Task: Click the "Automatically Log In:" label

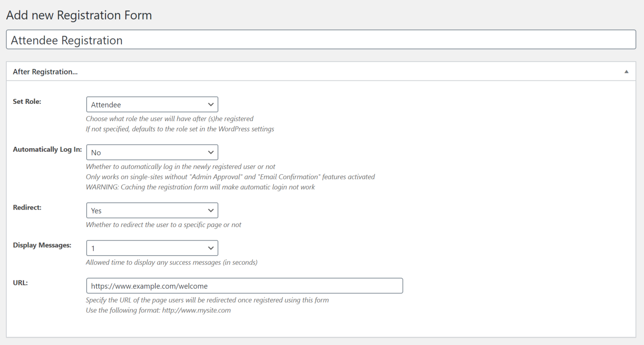Action: [x=47, y=149]
